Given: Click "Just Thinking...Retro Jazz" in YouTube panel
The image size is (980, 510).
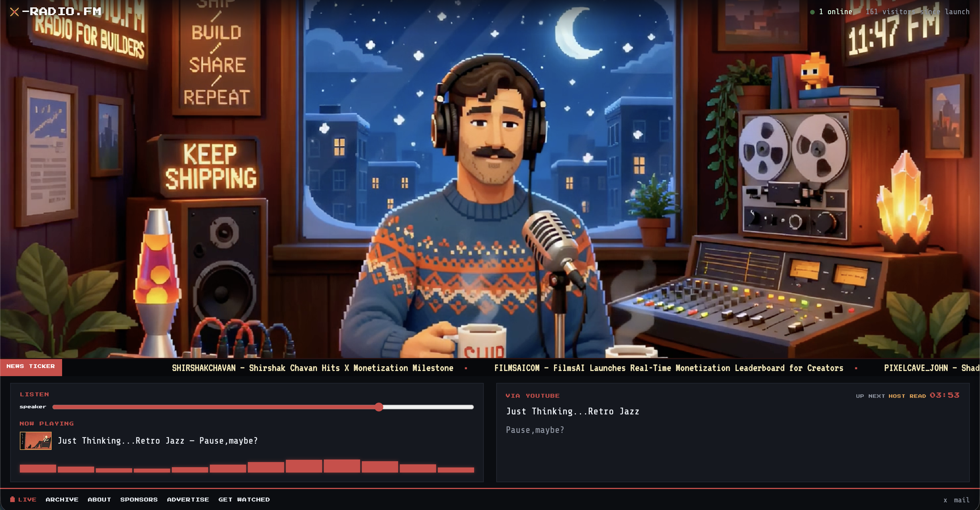Looking at the screenshot, I should pyautogui.click(x=573, y=411).
